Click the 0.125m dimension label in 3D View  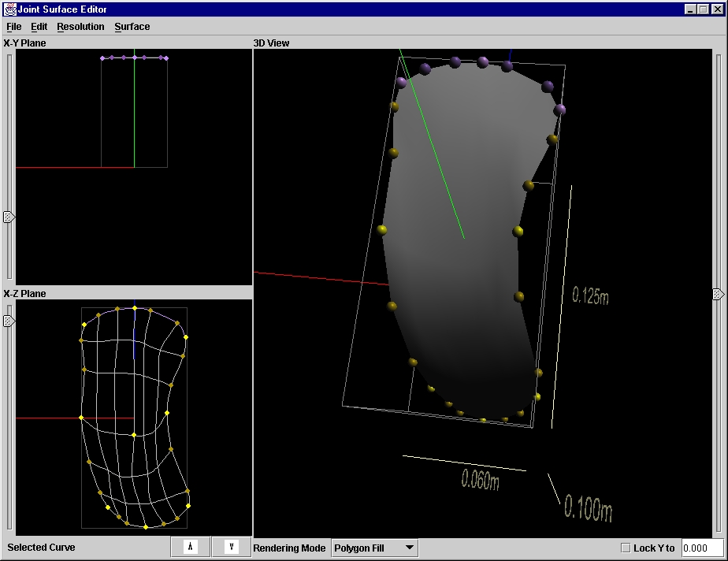coord(590,296)
